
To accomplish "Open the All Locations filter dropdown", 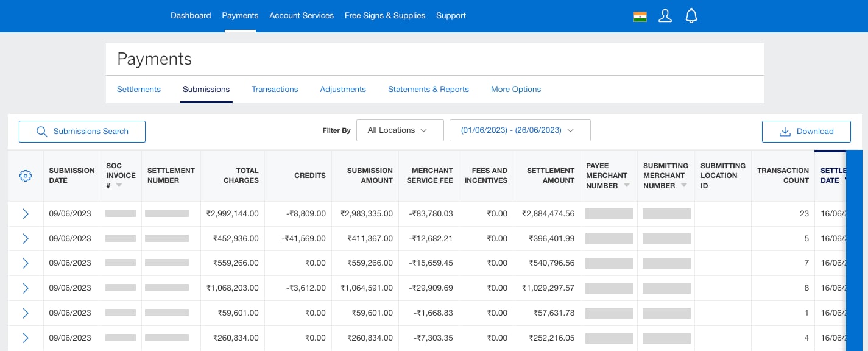I will [400, 130].
